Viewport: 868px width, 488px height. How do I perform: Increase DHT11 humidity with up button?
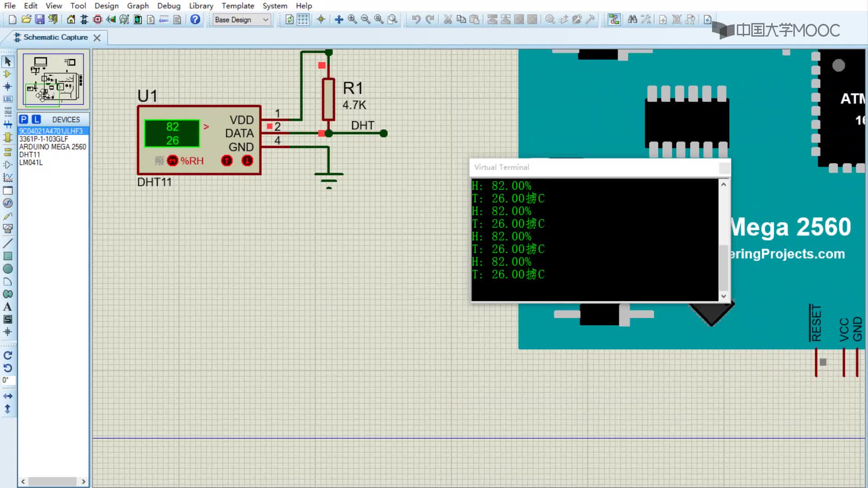(227, 160)
